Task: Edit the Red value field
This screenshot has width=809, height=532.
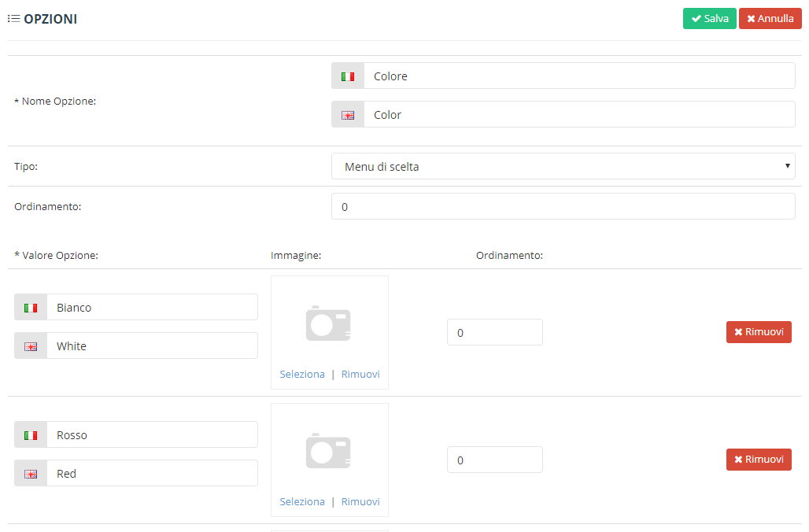Action: (152, 473)
